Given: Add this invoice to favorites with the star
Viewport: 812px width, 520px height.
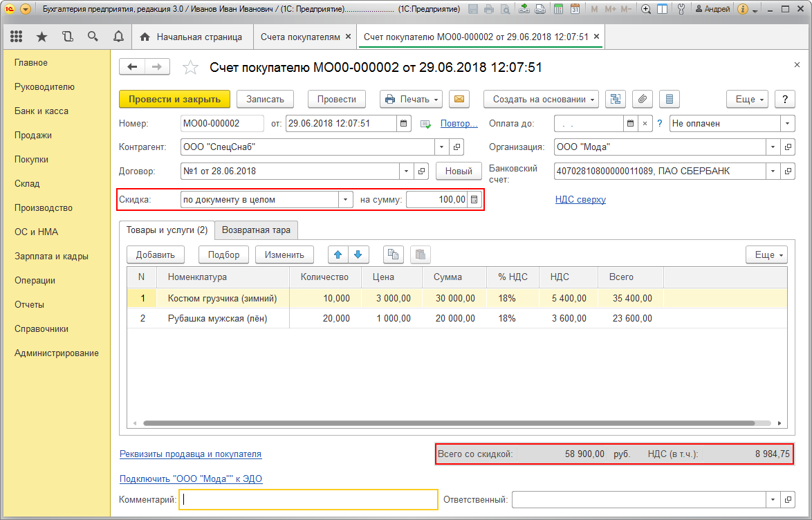Looking at the screenshot, I should tap(191, 67).
